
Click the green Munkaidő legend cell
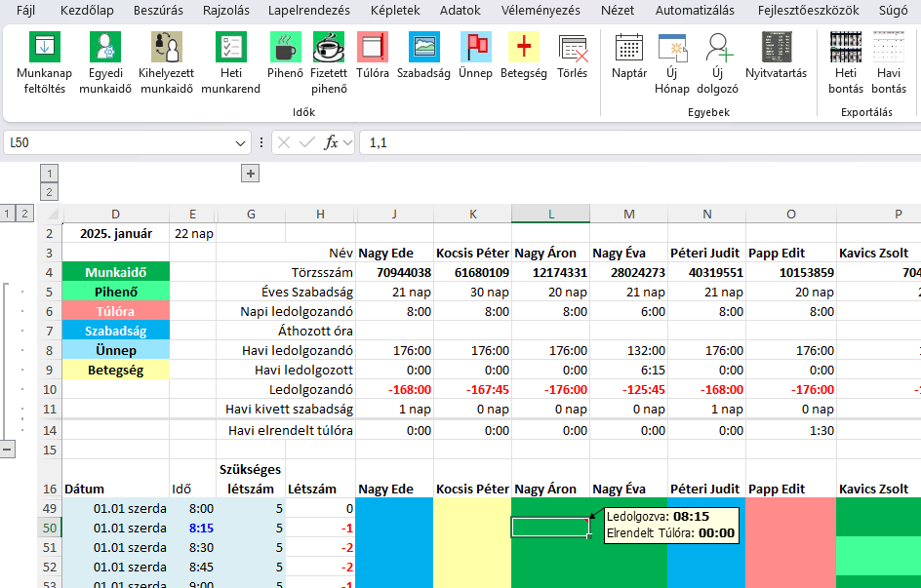pyautogui.click(x=115, y=272)
